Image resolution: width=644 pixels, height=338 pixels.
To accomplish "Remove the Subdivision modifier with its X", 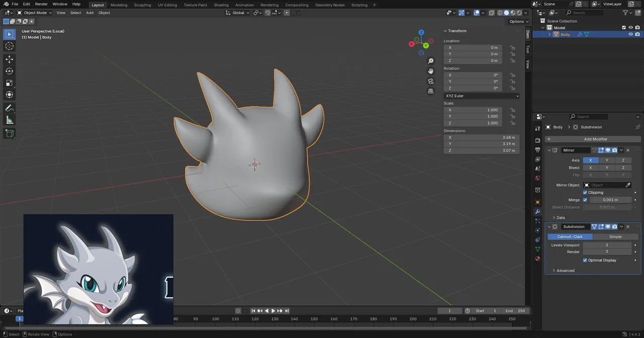I will [628, 227].
